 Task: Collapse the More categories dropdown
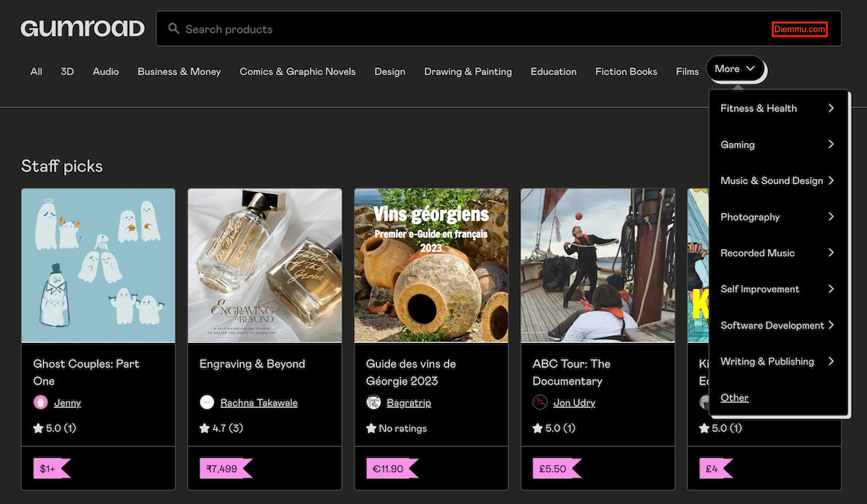(x=736, y=69)
